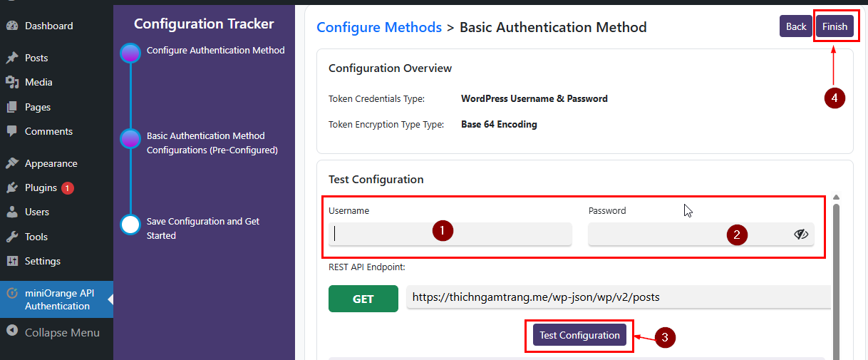The height and width of the screenshot is (360, 868).
Task: Click the Comments speech bubble icon
Action: tap(12, 131)
